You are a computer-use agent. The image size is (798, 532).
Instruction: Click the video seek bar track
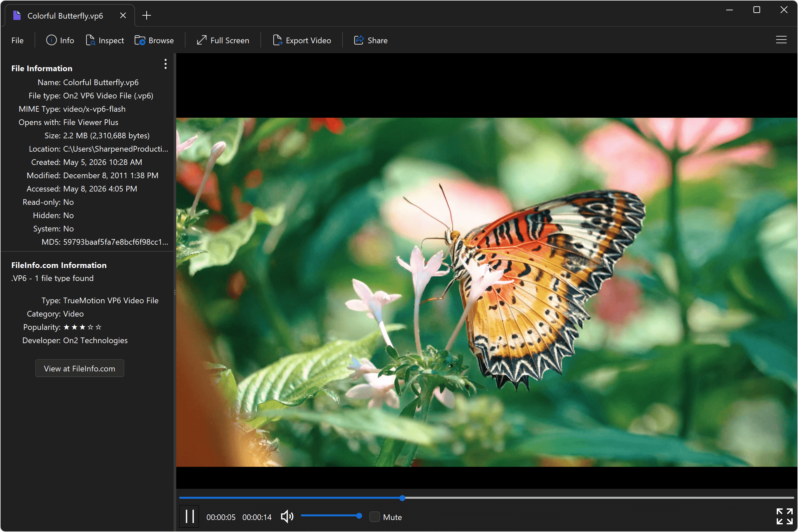[x=486, y=498]
